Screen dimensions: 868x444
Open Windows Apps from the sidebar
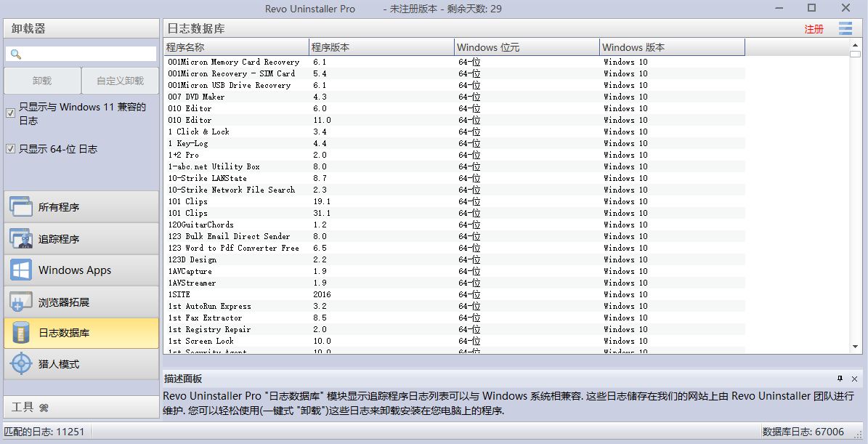click(21, 270)
